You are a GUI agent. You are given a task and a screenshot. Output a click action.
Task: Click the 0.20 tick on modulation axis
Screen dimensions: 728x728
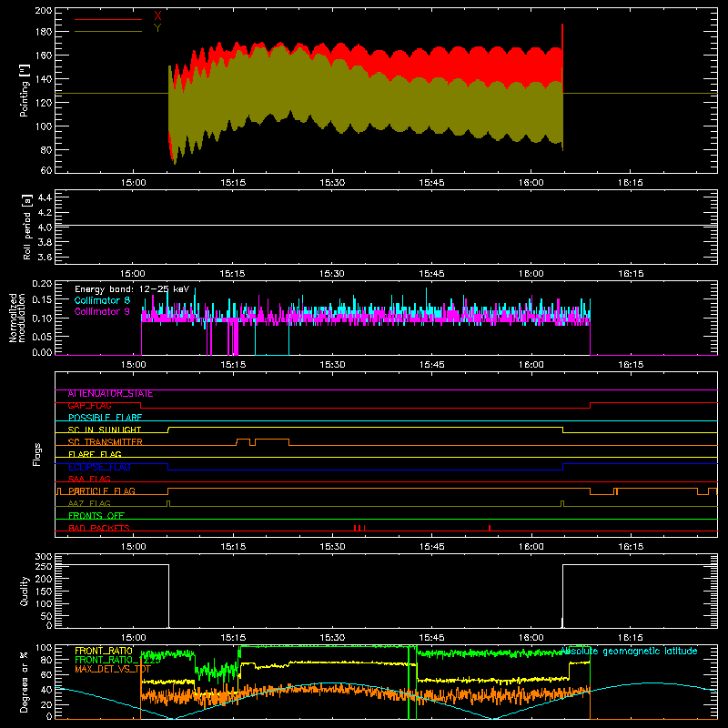point(42,284)
